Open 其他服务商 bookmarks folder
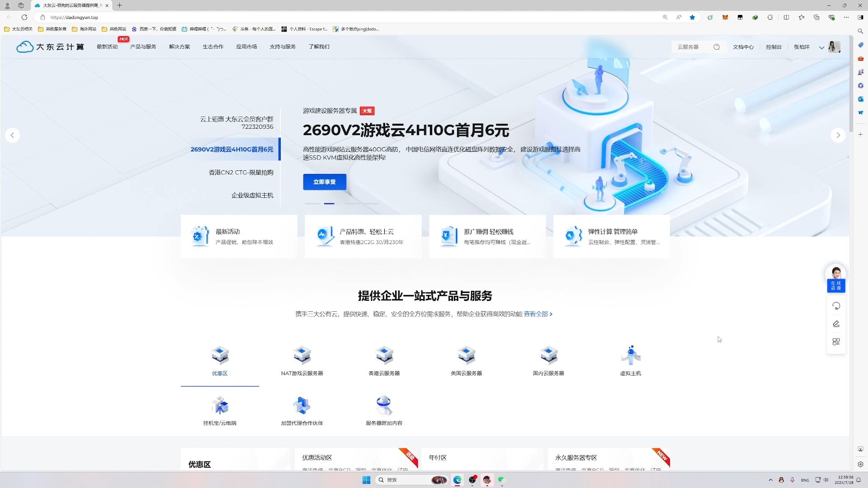Viewport: 868px width, 488px height. click(x=52, y=29)
